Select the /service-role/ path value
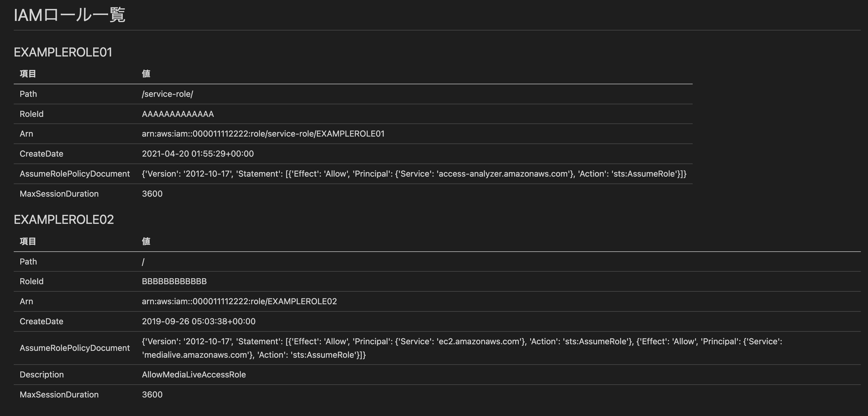 point(168,94)
